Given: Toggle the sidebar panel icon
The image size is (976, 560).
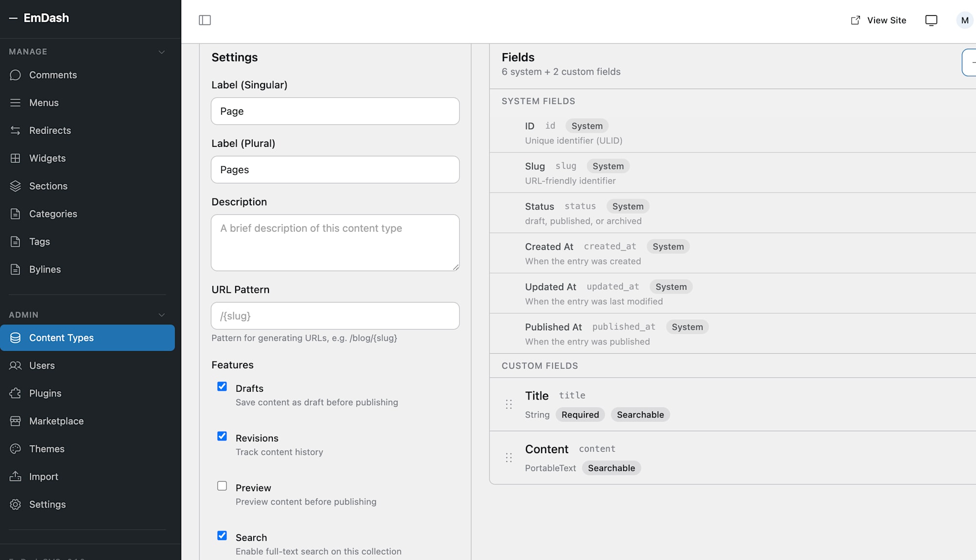Looking at the screenshot, I should 205,20.
